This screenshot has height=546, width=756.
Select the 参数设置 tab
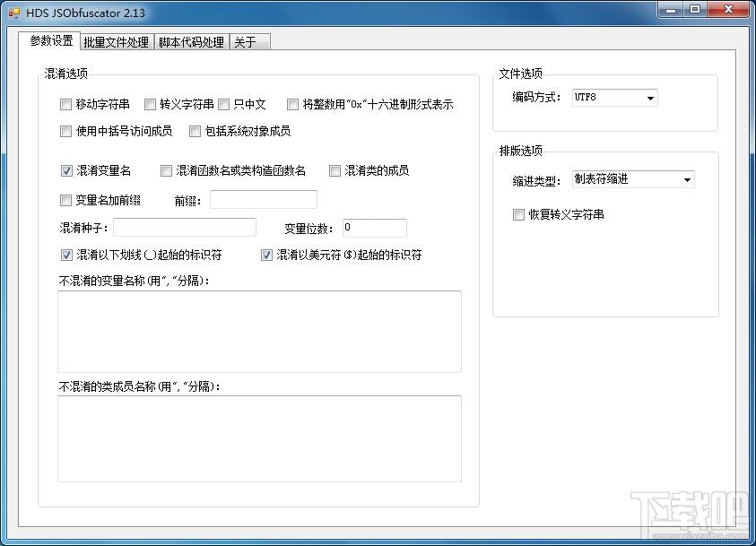click(x=50, y=40)
